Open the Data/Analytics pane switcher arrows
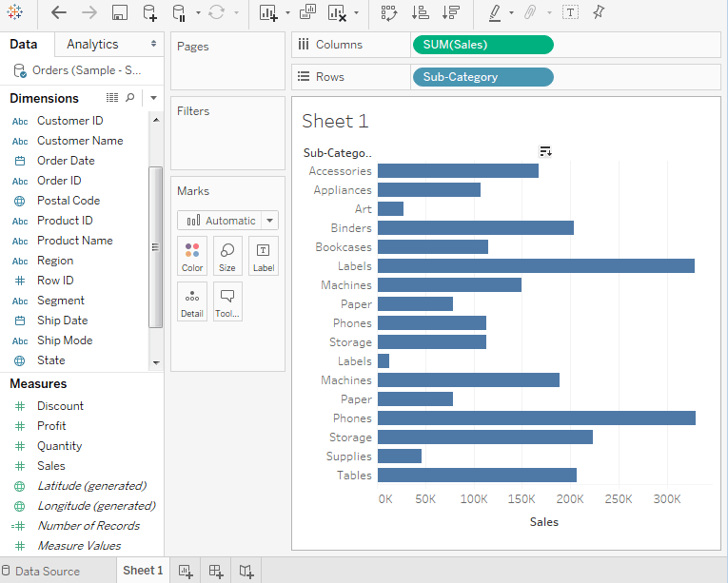The width and height of the screenshot is (728, 583). 153,44
